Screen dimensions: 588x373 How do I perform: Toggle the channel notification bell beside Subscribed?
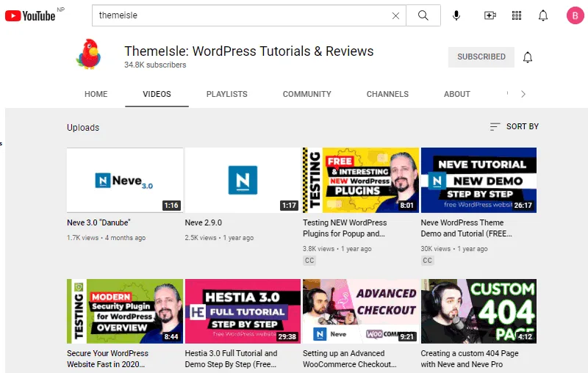coord(528,57)
